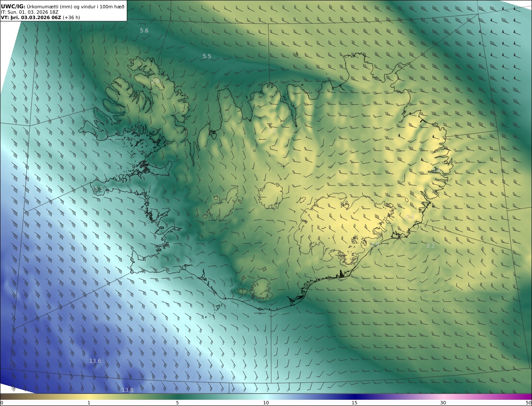Click the "Úrkomumætti (mm) og vindur" title text

(x=61, y=6)
